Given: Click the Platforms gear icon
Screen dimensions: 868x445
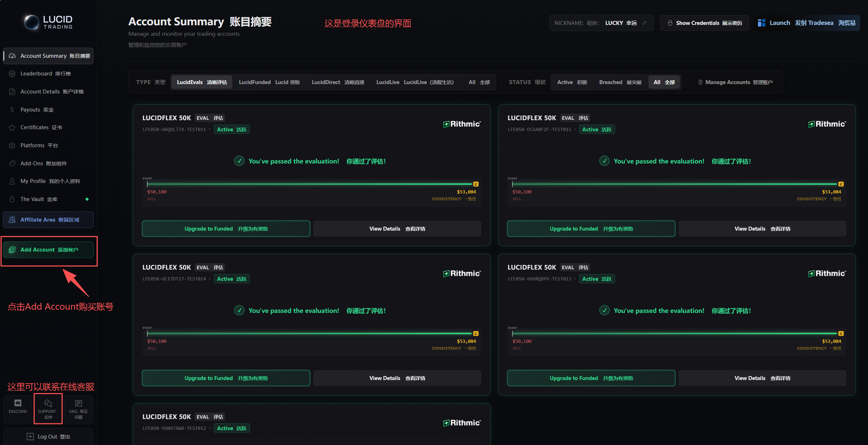Looking at the screenshot, I should [x=12, y=145].
